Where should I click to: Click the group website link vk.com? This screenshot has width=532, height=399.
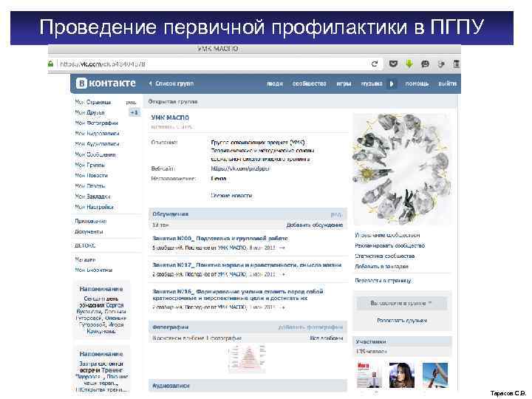pos(241,168)
